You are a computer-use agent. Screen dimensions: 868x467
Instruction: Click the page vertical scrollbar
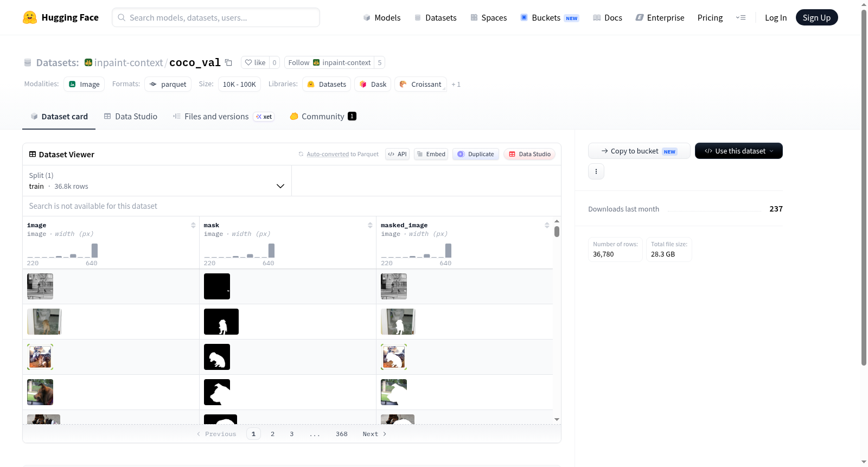click(864, 187)
